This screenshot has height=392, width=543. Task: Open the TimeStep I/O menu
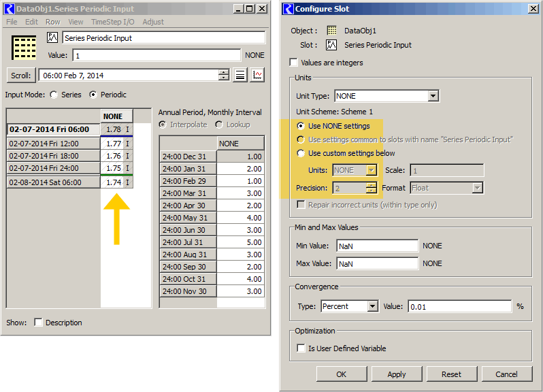pos(113,22)
